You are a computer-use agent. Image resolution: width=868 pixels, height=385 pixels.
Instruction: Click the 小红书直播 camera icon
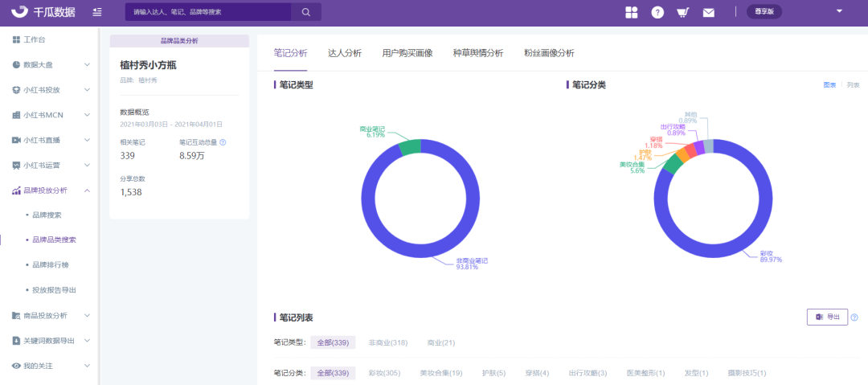coord(16,140)
